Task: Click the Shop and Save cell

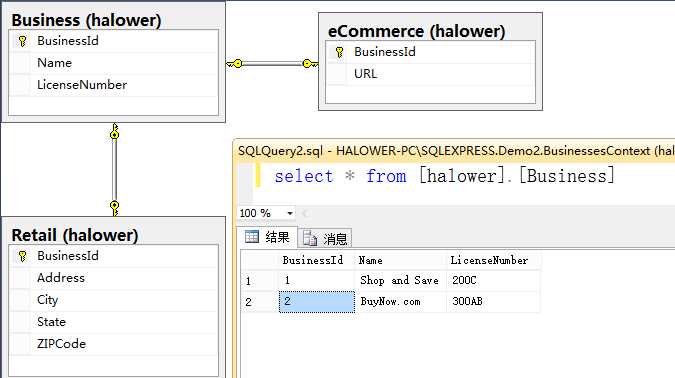Action: click(400, 281)
